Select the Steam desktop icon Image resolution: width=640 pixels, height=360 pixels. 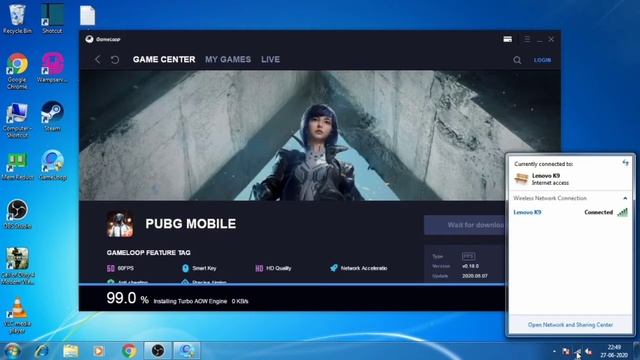pyautogui.click(x=52, y=116)
